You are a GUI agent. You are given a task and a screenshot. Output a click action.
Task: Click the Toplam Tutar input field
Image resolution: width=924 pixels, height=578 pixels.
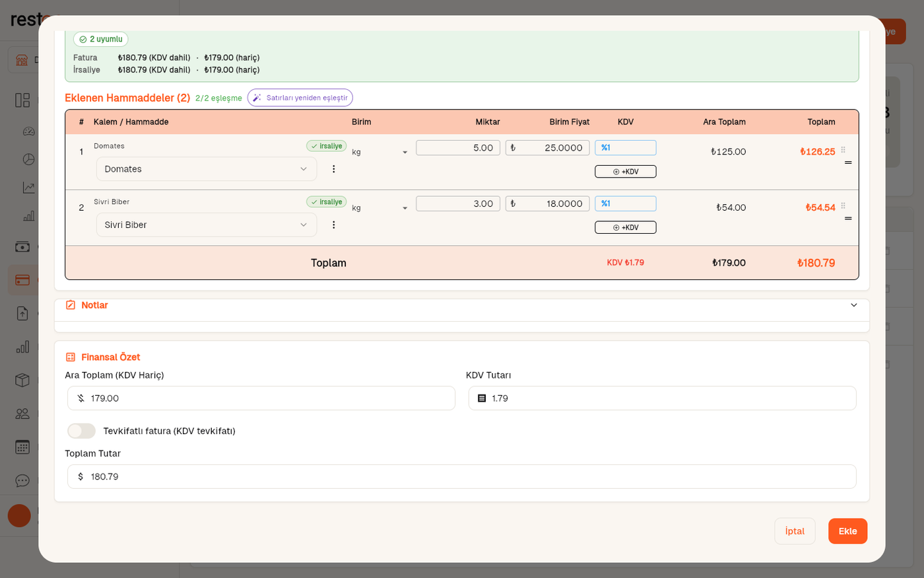click(462, 477)
